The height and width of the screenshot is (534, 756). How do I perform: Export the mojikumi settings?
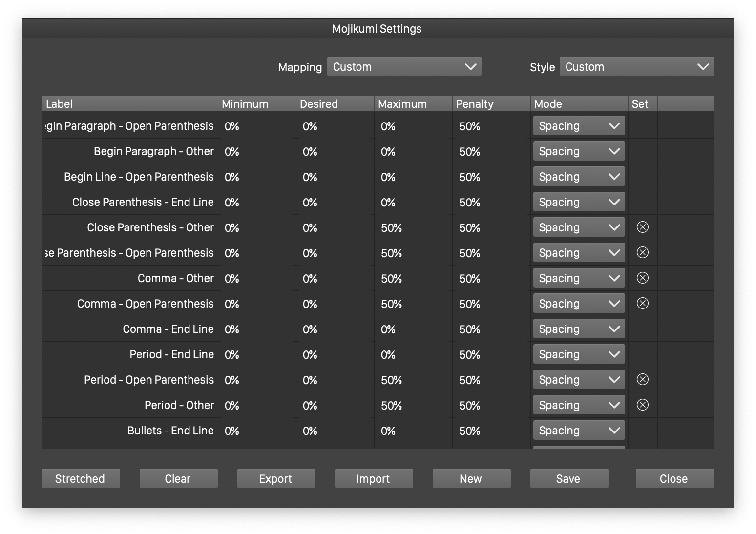276,478
